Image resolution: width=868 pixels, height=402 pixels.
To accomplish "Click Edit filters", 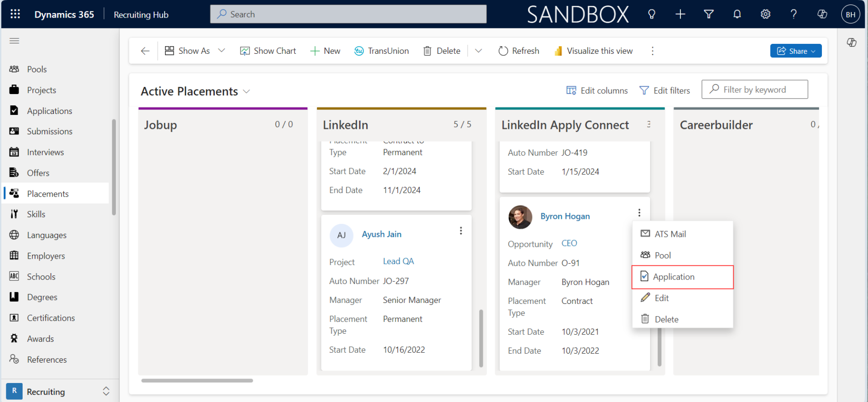I will (x=665, y=90).
